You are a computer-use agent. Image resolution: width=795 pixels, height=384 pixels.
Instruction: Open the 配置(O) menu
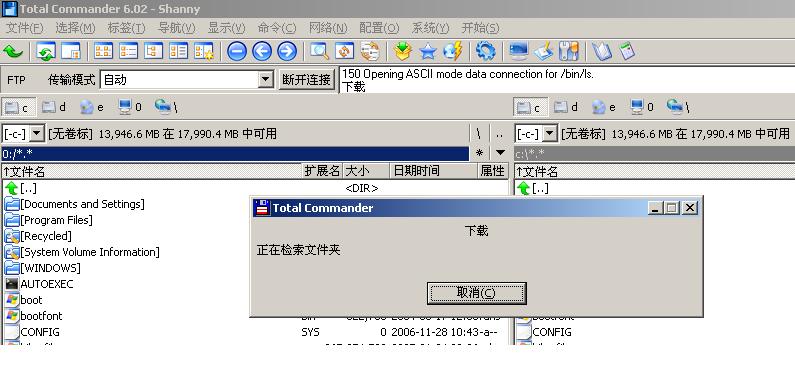[379, 28]
